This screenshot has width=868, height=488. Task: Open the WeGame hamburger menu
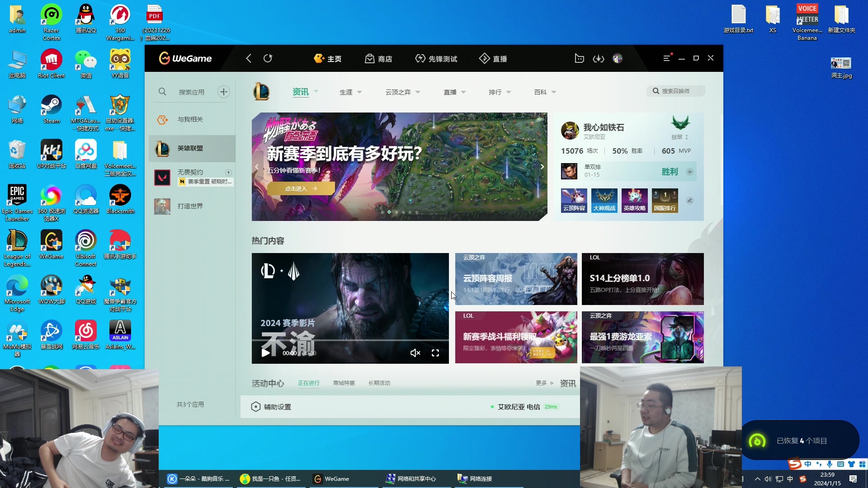click(x=667, y=58)
